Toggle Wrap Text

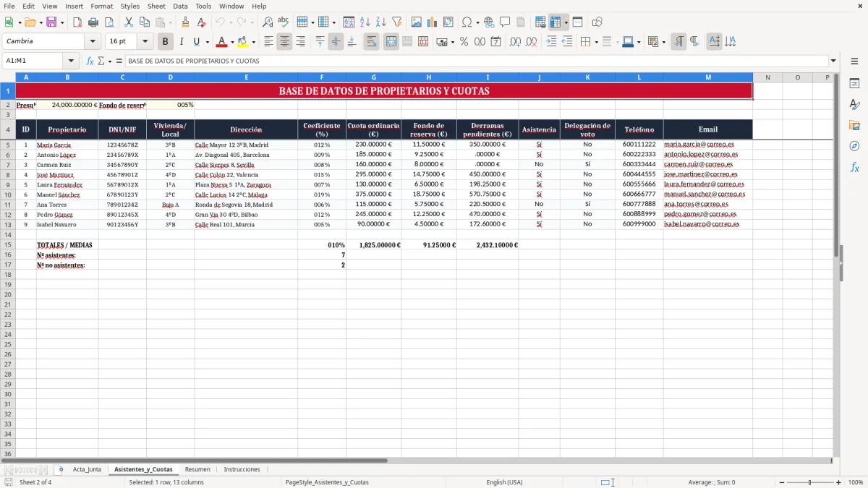pyautogui.click(x=371, y=42)
